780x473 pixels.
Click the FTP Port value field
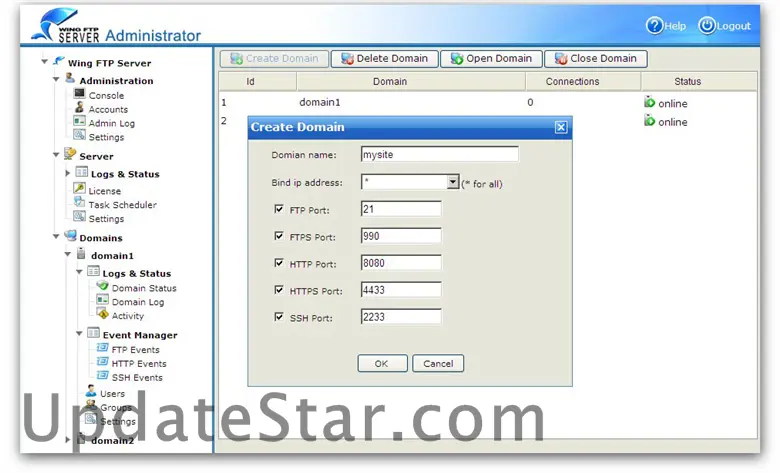click(x=400, y=209)
